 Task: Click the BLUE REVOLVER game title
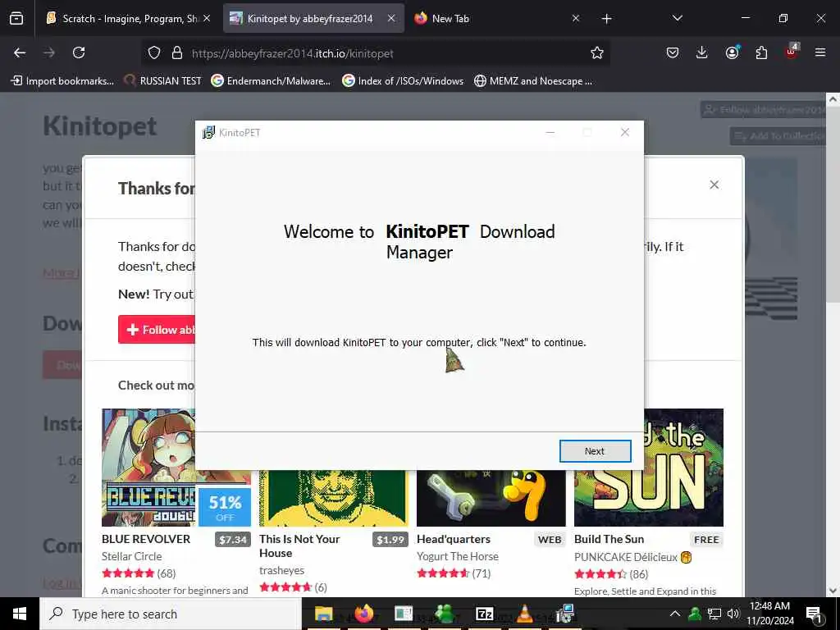point(146,539)
